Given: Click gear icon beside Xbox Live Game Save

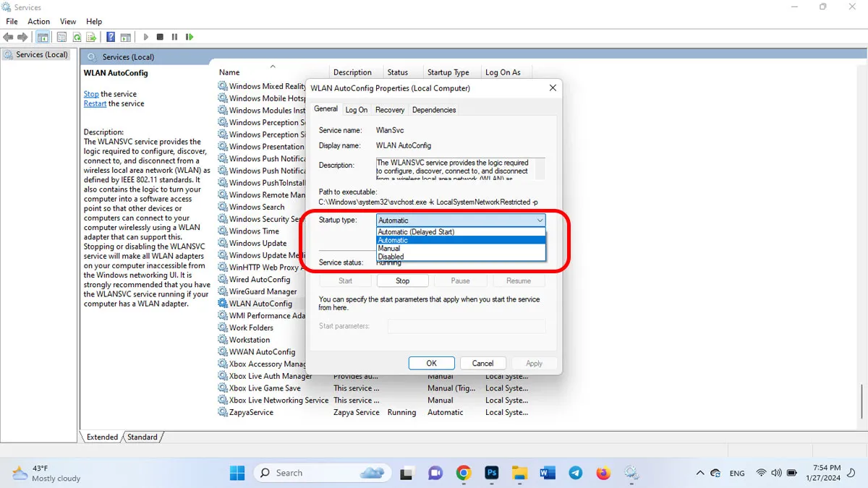Looking at the screenshot, I should 223,388.
